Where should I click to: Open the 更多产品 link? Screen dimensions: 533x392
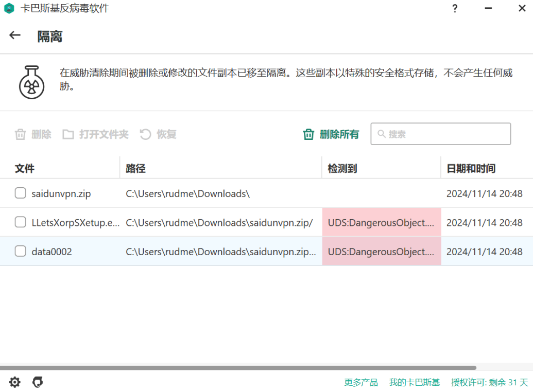click(x=361, y=382)
